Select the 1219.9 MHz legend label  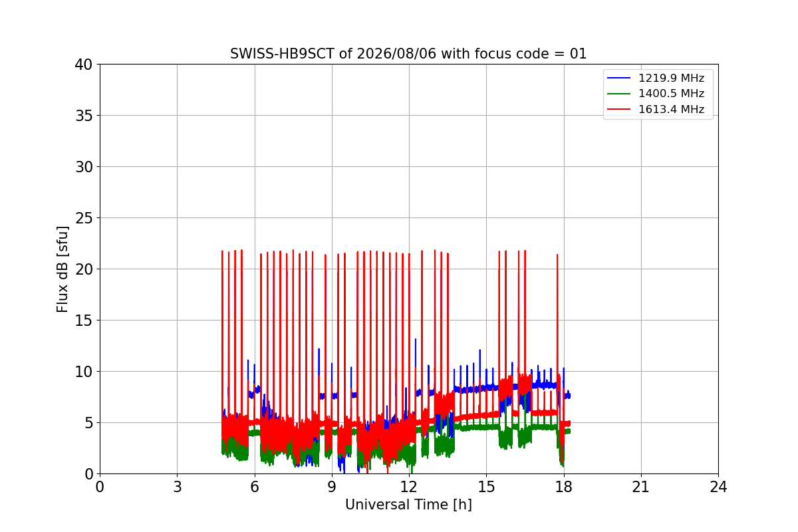coord(671,78)
